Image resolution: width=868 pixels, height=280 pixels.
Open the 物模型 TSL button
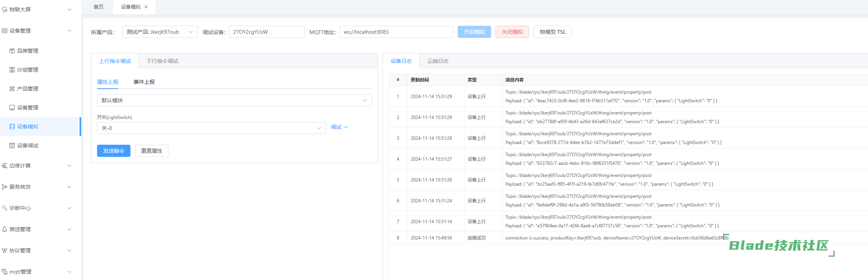pos(553,32)
